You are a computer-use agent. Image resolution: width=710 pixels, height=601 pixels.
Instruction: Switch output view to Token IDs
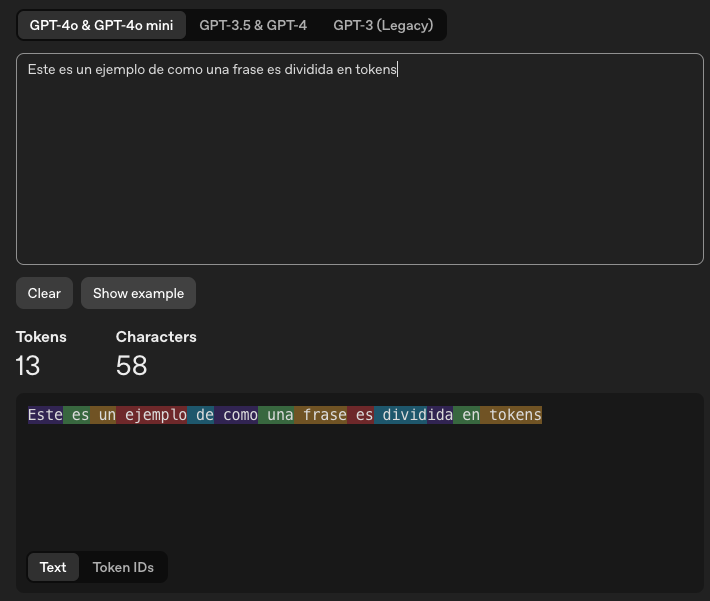[123, 567]
